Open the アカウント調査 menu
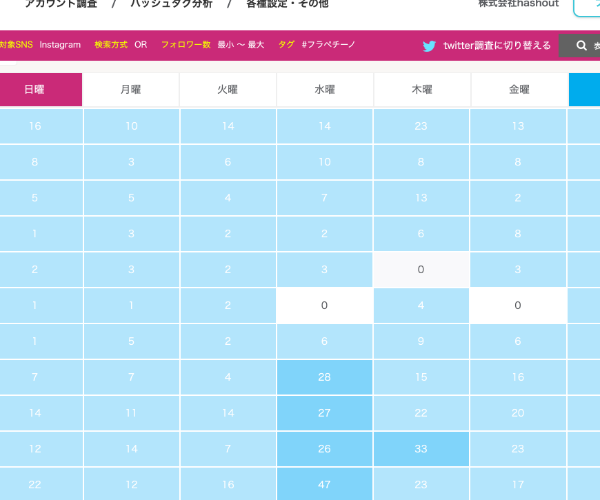This screenshot has height=500, width=600. (61, 4)
